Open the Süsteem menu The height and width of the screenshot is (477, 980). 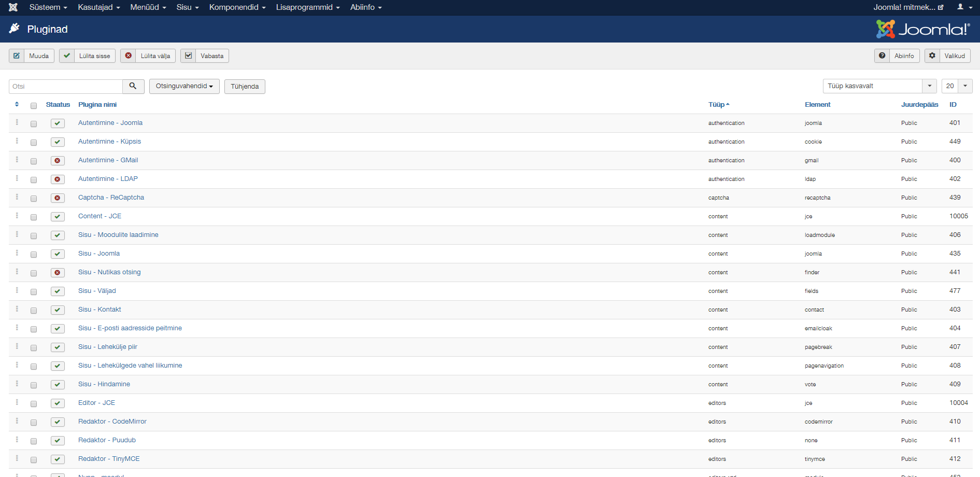[x=48, y=7]
